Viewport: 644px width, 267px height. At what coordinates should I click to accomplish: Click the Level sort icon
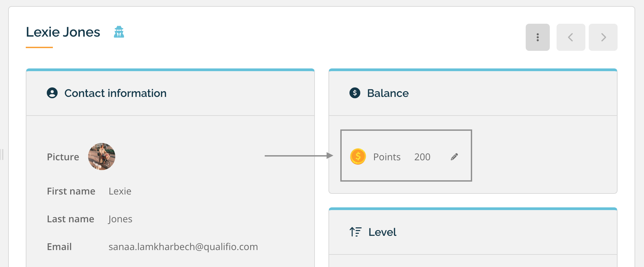click(356, 232)
